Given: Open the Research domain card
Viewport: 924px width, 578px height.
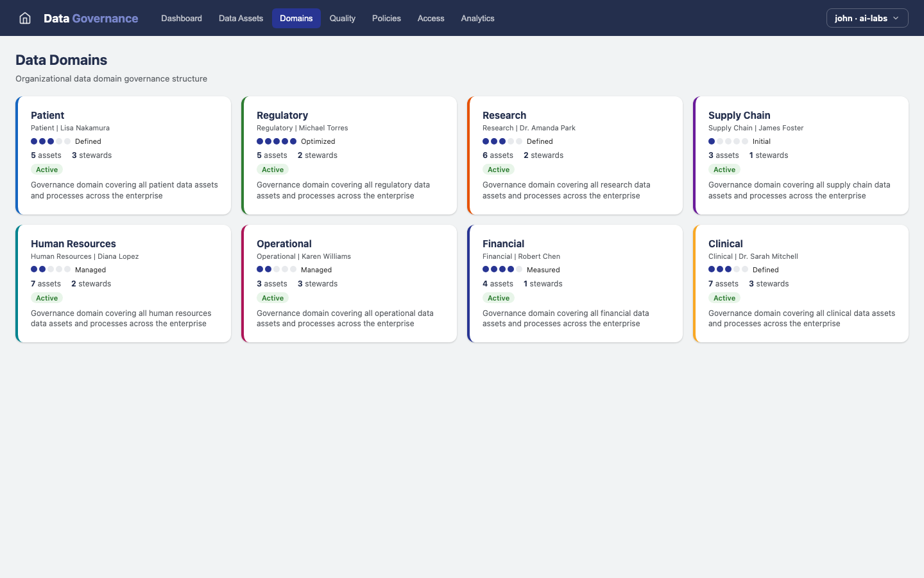Looking at the screenshot, I should click(575, 155).
